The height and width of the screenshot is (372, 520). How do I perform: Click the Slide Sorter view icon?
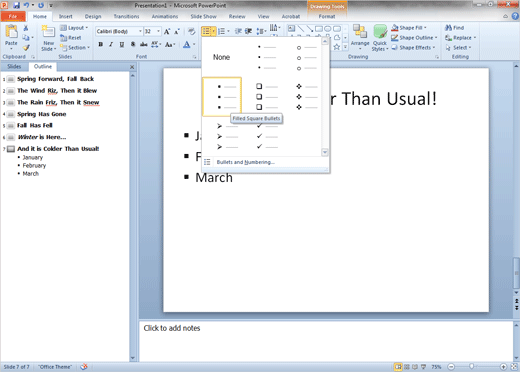(407, 367)
